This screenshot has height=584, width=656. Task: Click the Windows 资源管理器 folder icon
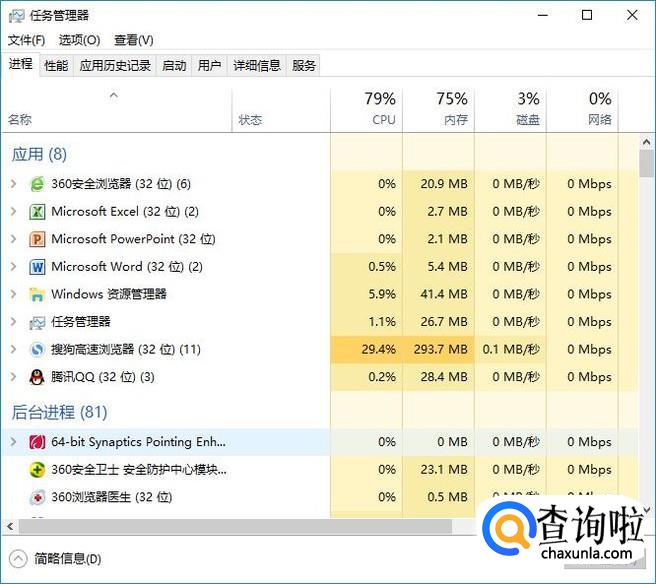(x=37, y=294)
